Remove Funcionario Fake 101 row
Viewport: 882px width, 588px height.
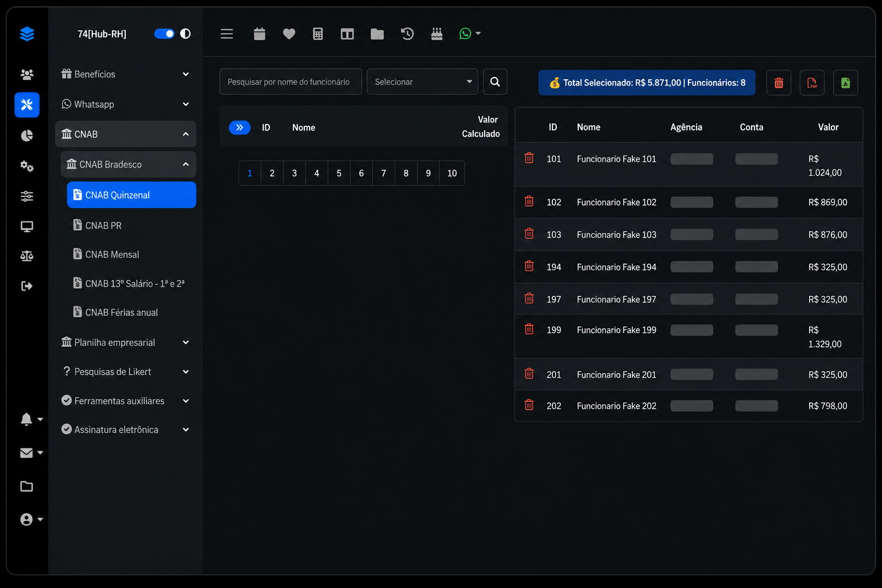point(529,158)
